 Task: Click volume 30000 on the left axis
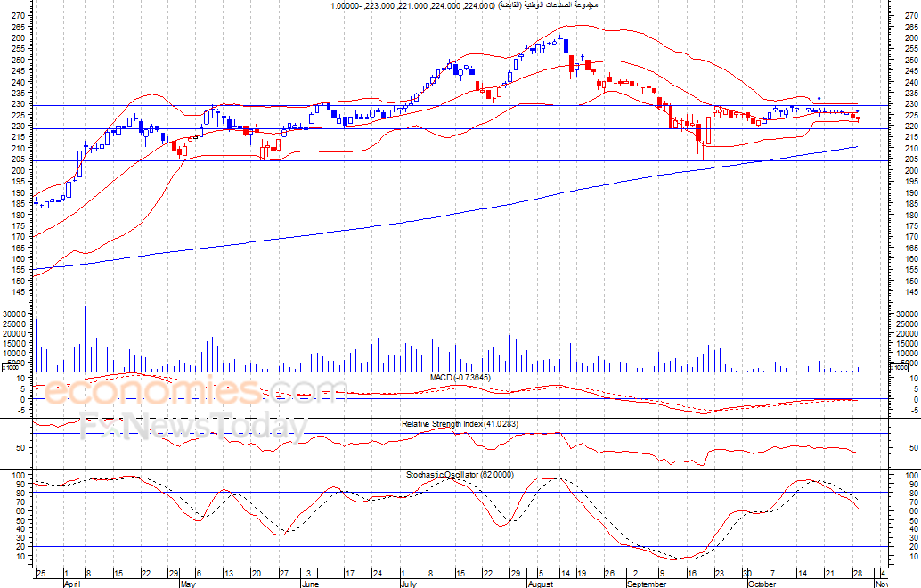(x=14, y=314)
